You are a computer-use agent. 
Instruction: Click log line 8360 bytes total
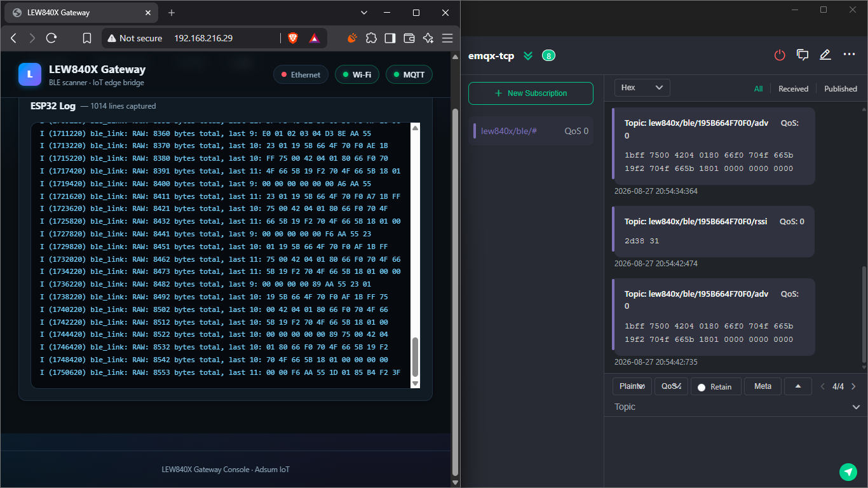point(205,133)
